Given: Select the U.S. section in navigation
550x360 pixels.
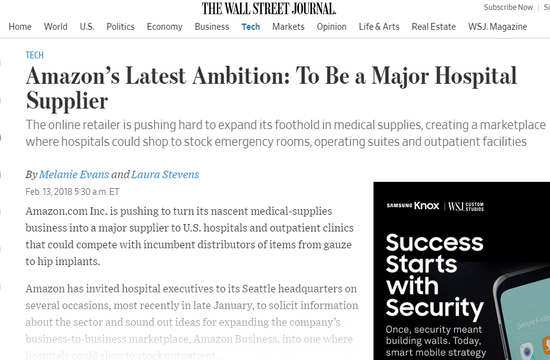Looking at the screenshot, I should 87,27.
